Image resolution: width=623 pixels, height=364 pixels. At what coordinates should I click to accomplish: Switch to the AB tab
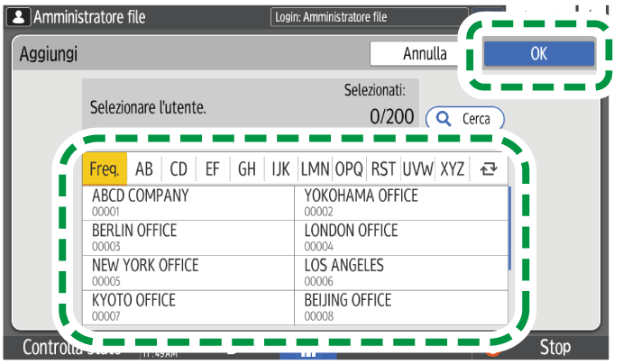click(144, 169)
